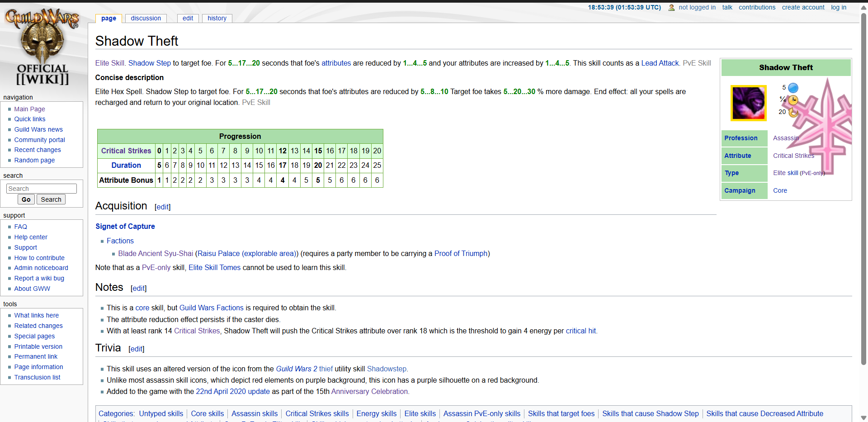
Task: Click the Permanent link tool
Action: [x=36, y=356]
